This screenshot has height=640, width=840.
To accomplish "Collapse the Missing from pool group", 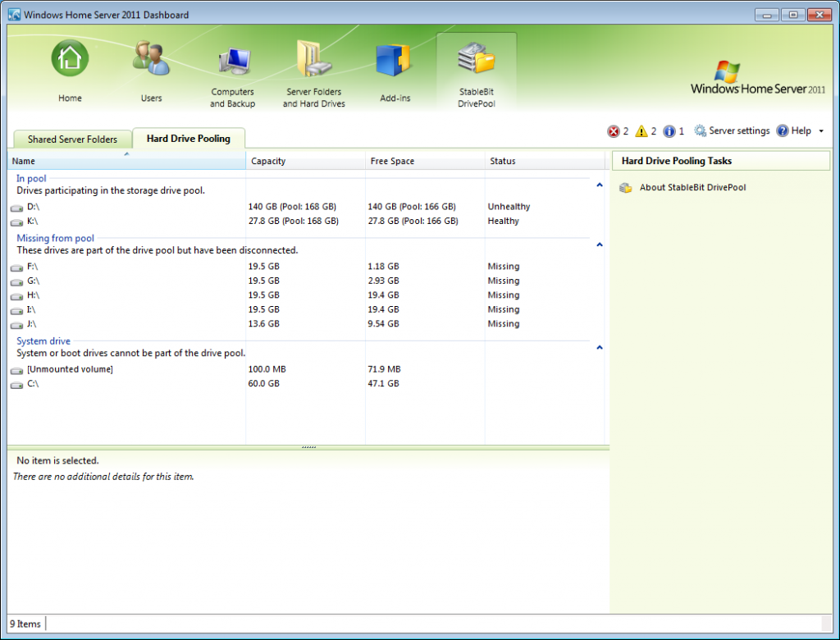I will coord(600,245).
